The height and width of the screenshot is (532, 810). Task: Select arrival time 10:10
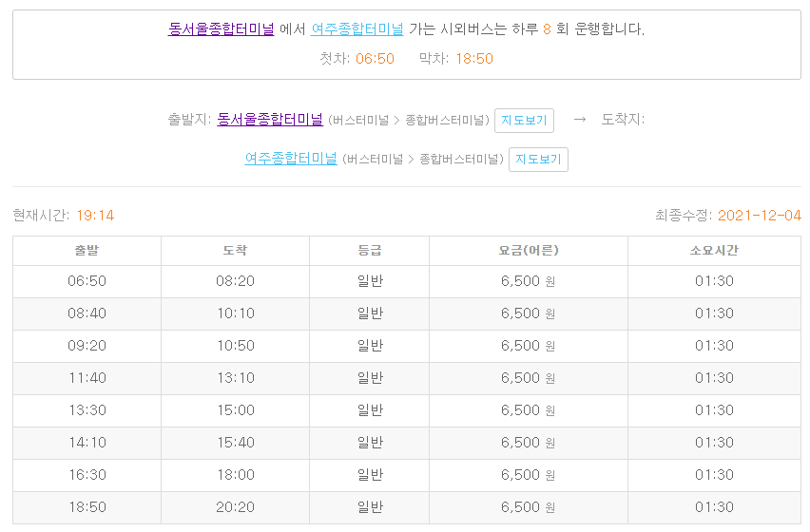[236, 313]
